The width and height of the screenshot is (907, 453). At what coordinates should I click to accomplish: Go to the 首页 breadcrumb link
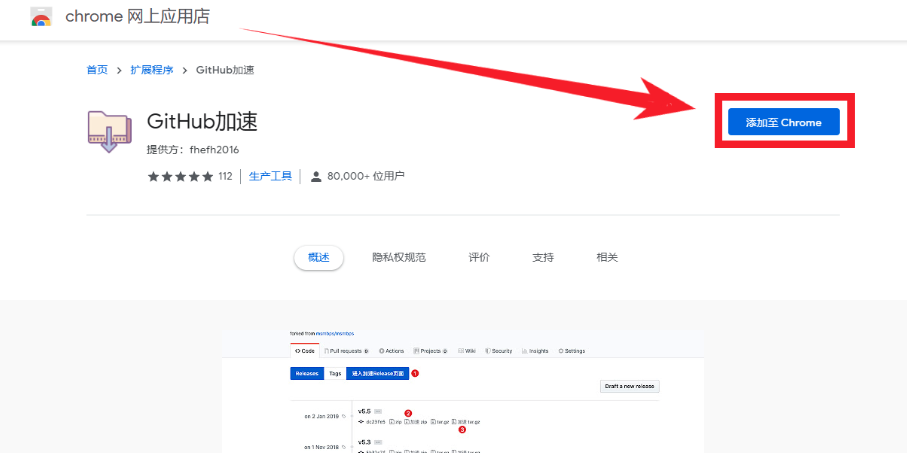tap(97, 70)
